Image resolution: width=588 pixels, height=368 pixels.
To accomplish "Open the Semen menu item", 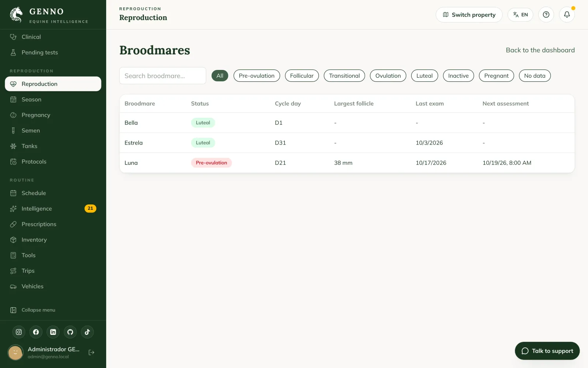I will [x=53, y=130].
